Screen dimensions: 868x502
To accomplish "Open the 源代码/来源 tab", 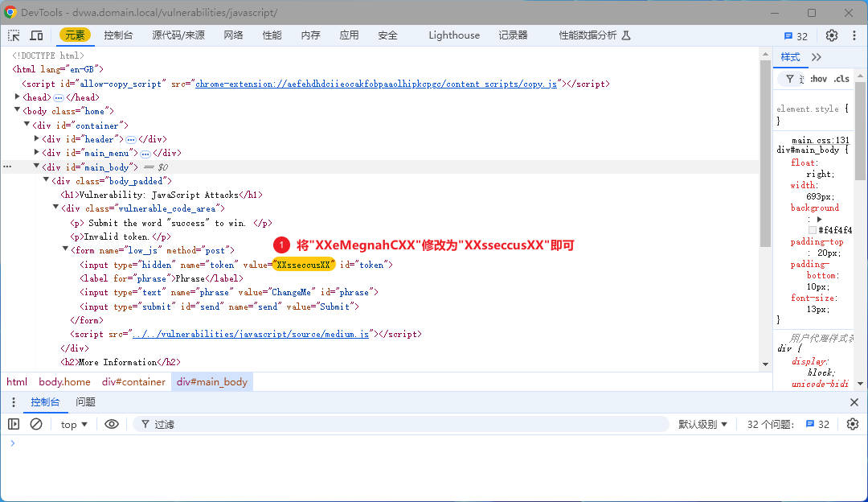I will click(x=178, y=35).
